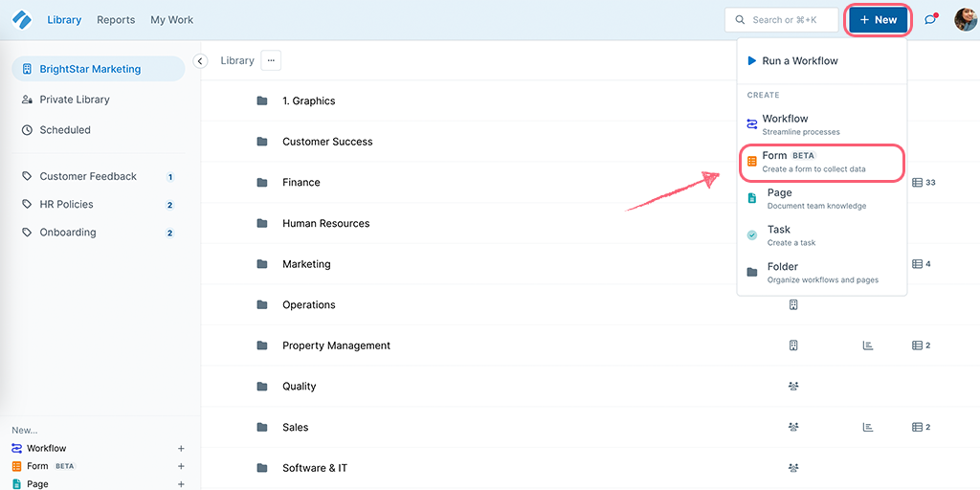Collapse the sidebar with chevron button

(x=200, y=60)
